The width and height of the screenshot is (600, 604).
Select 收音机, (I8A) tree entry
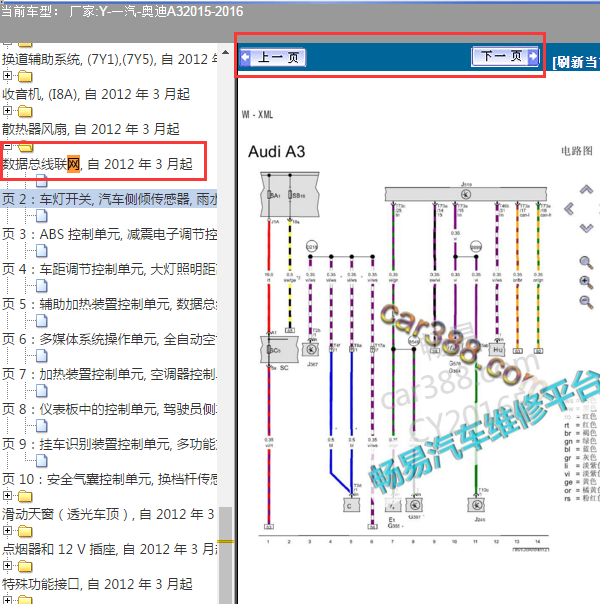click(96, 94)
